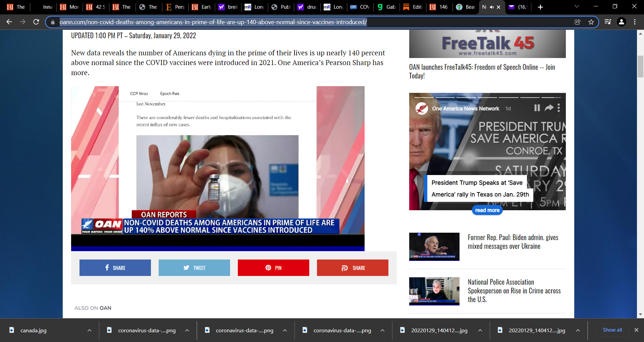Click the read more button

tap(487, 210)
